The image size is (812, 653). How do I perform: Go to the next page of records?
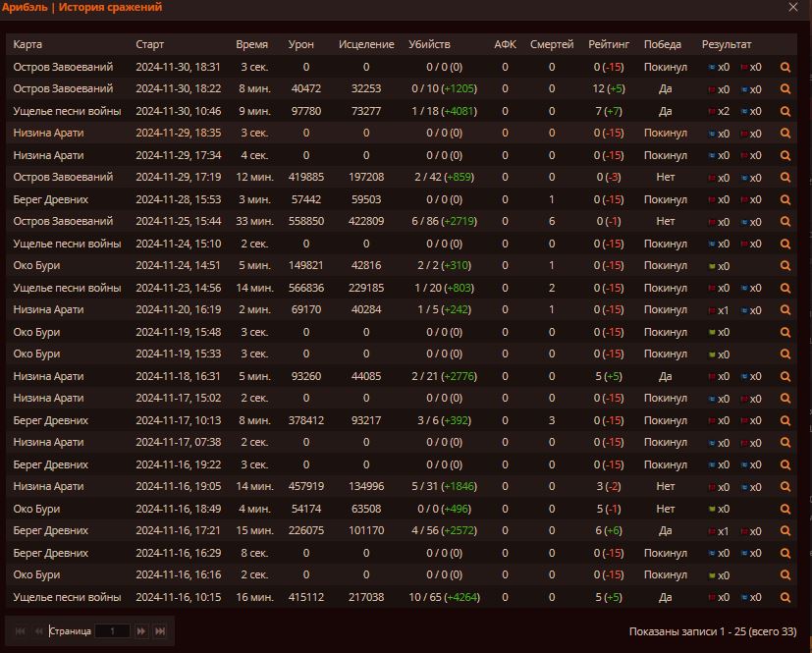point(140,630)
